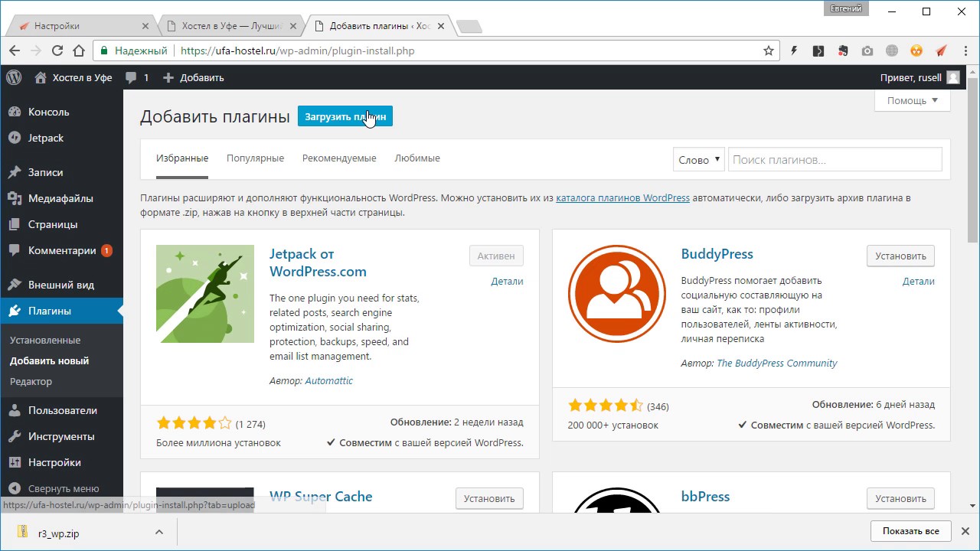
Task: Open 'Детали' link for Jetpack
Action: (507, 281)
